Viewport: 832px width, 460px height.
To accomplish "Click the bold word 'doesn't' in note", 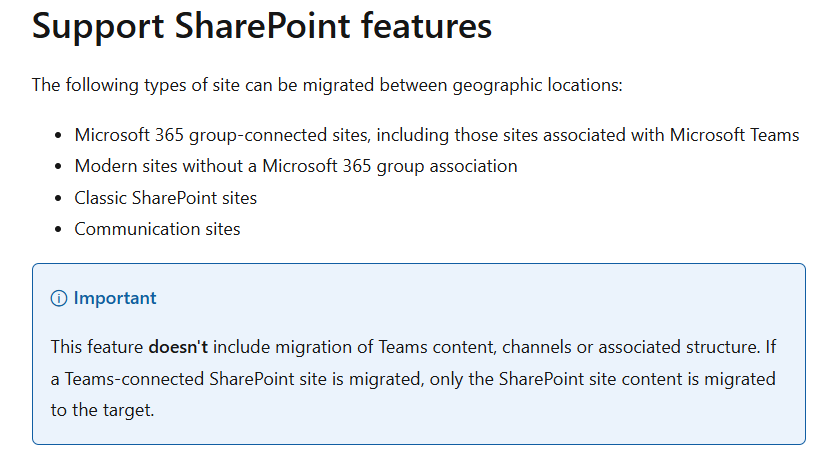I will tap(178, 347).
